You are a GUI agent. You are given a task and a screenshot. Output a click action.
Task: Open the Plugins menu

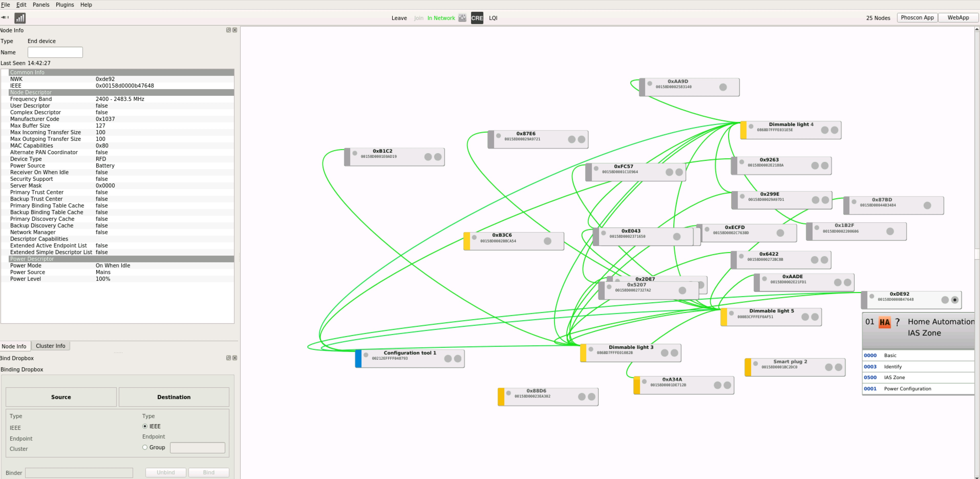point(65,5)
